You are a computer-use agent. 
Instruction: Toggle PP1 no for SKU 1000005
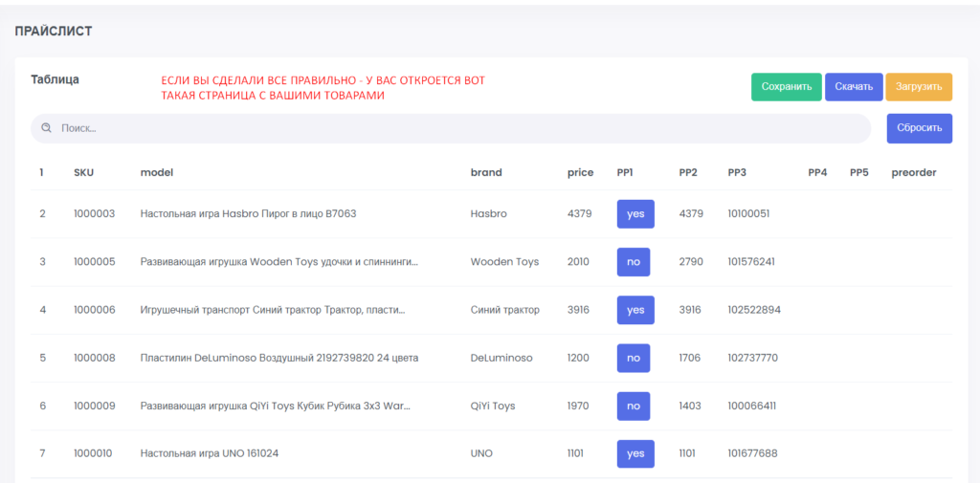[x=634, y=262]
